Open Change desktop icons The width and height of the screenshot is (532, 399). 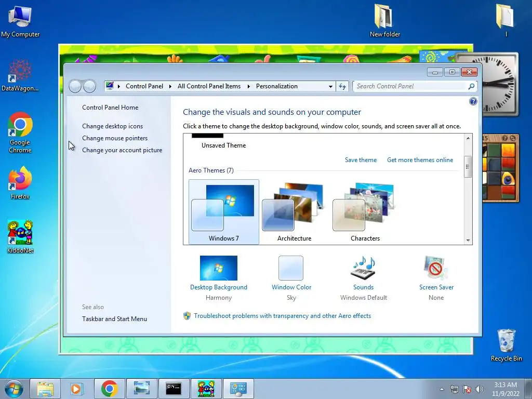112,126
